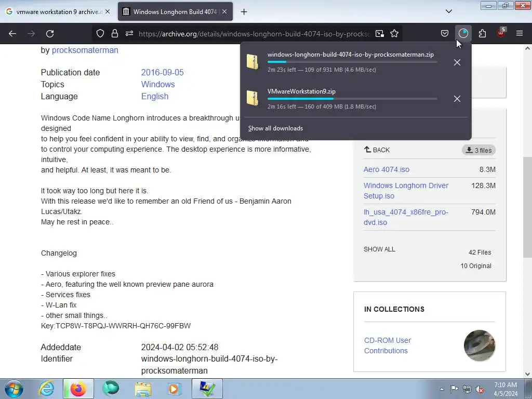532x399 pixels.
Task: Click the Addeddate 2024-04-02 05:52:48 value
Action: click(x=180, y=347)
